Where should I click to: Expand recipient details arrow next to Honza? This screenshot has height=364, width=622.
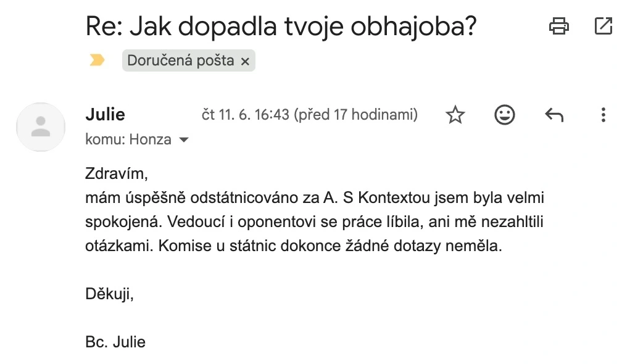[184, 139]
